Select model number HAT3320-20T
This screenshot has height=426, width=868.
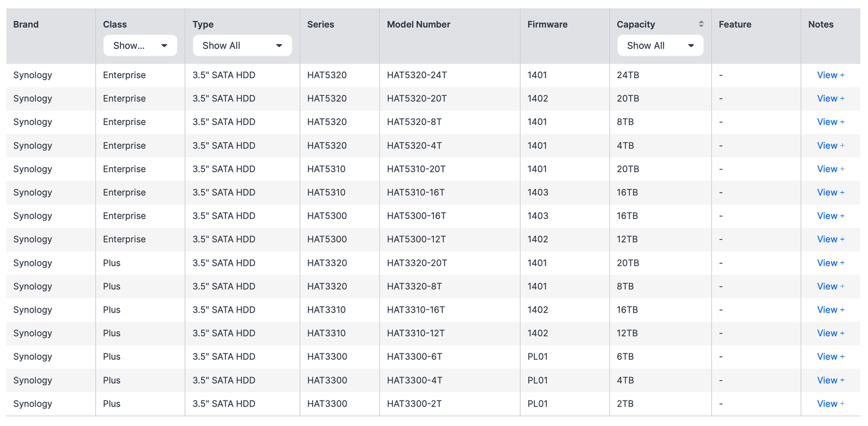tap(417, 263)
